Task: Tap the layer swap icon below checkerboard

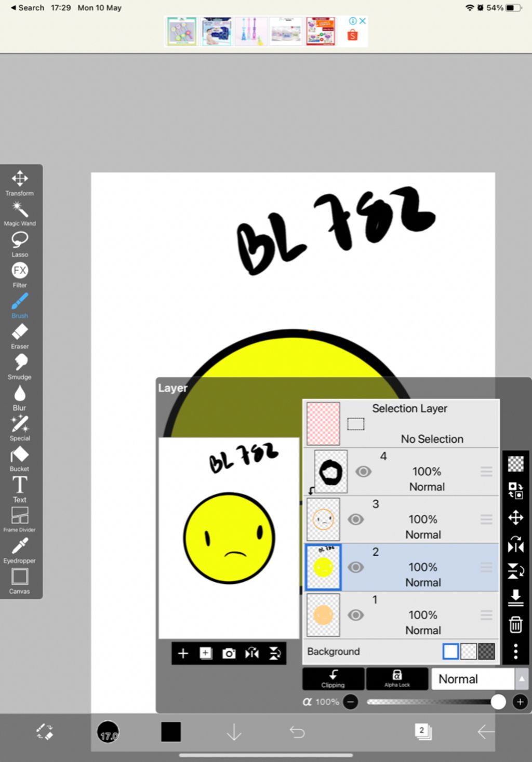Action: click(515, 490)
